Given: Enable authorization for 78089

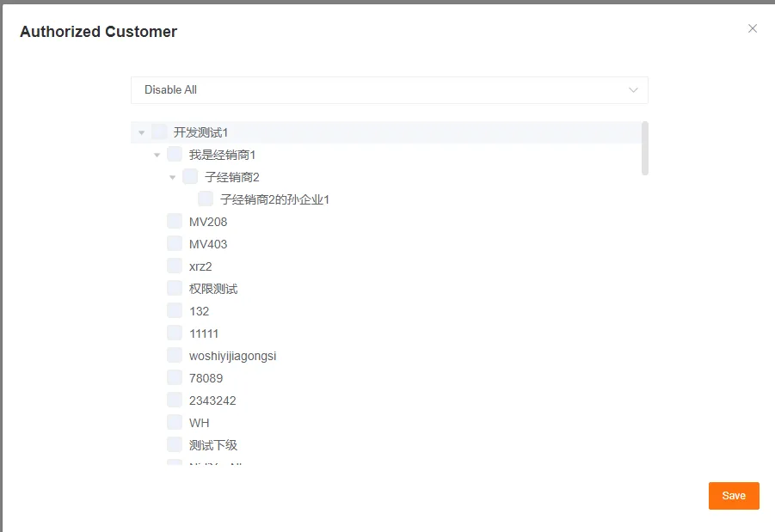Looking at the screenshot, I should click(x=173, y=377).
